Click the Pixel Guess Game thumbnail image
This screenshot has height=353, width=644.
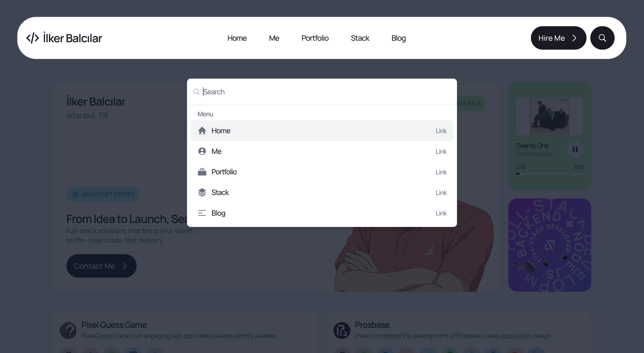(68, 330)
